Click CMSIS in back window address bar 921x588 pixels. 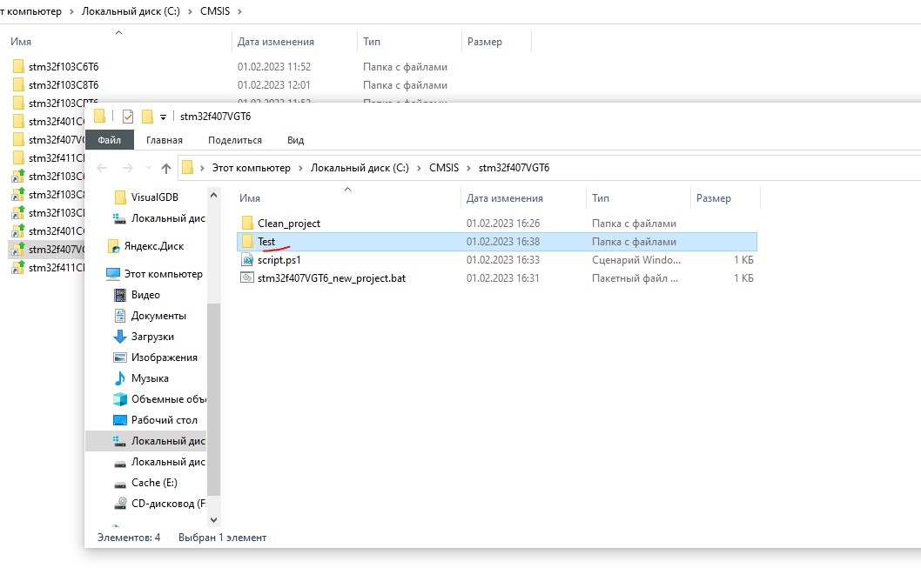(x=215, y=11)
